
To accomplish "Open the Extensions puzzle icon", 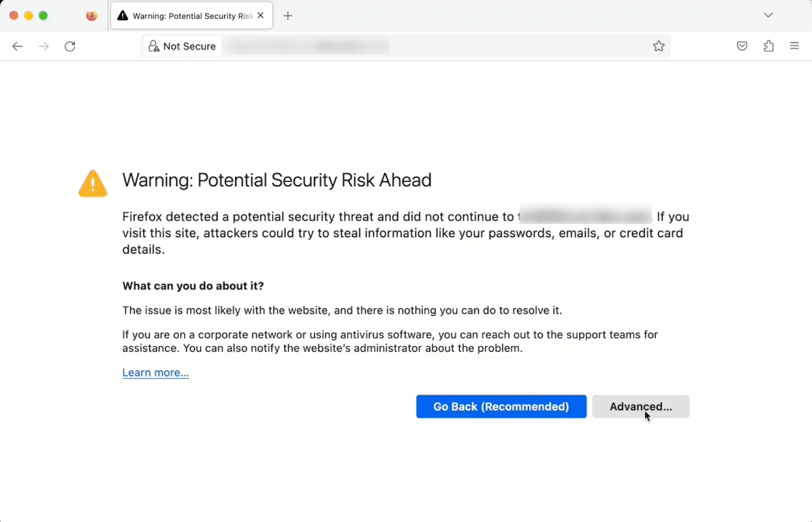I will point(768,46).
